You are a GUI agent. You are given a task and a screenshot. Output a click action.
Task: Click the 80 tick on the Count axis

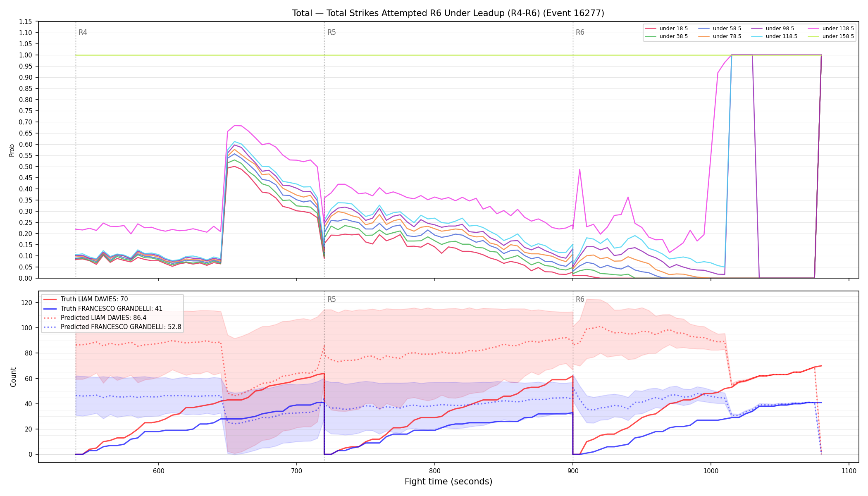point(29,353)
